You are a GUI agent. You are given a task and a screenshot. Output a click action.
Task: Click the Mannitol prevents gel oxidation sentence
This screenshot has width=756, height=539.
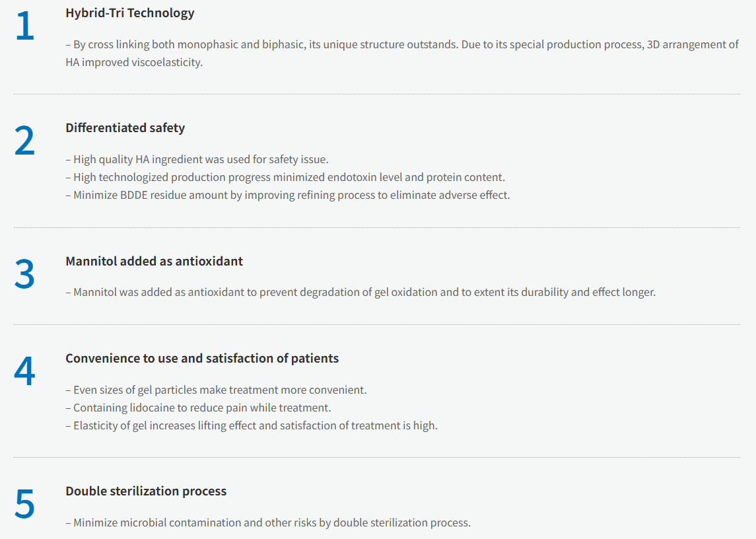pyautogui.click(x=361, y=293)
